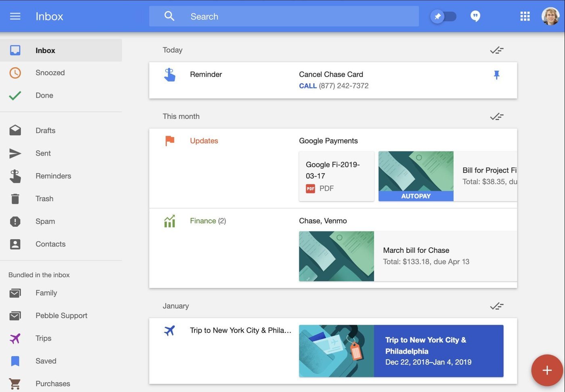Expand the Finance bundle
Viewport: 565px width, 392px height.
tap(203, 221)
